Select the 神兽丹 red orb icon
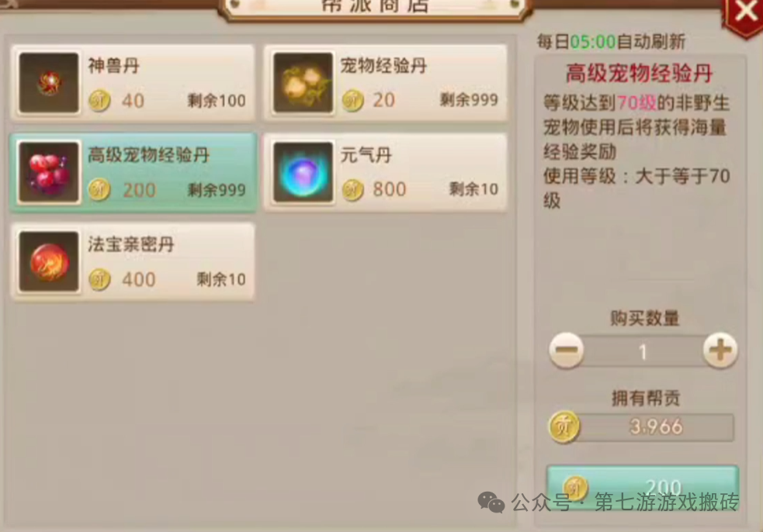The width and height of the screenshot is (763, 532). [x=49, y=83]
